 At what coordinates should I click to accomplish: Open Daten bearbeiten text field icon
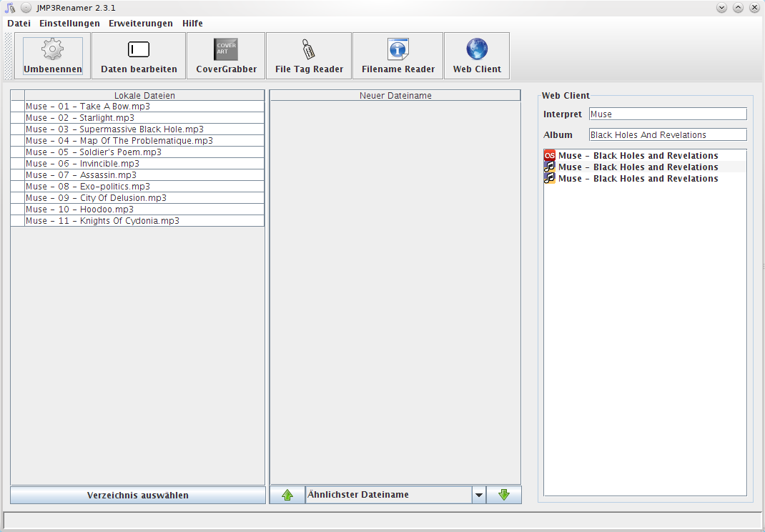pyautogui.click(x=139, y=49)
